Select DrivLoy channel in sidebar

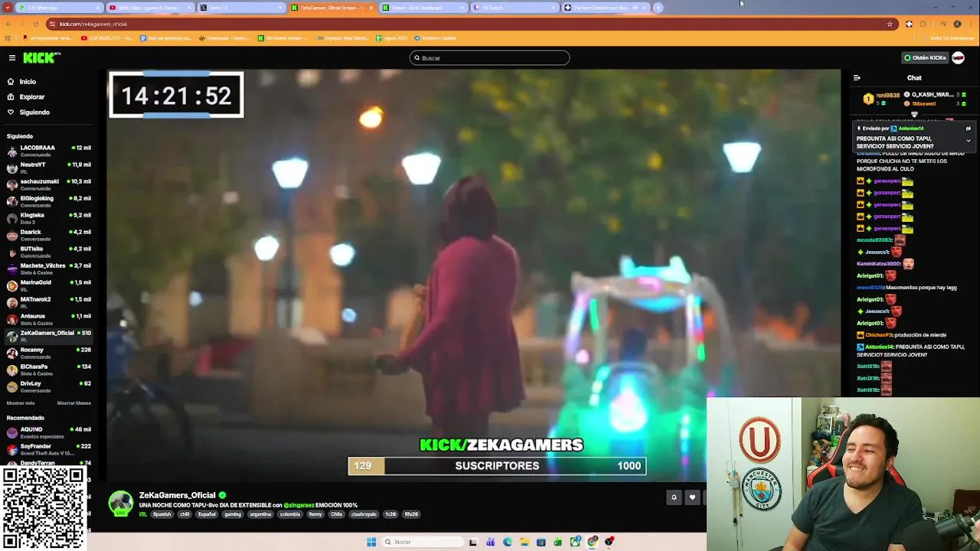(x=49, y=386)
